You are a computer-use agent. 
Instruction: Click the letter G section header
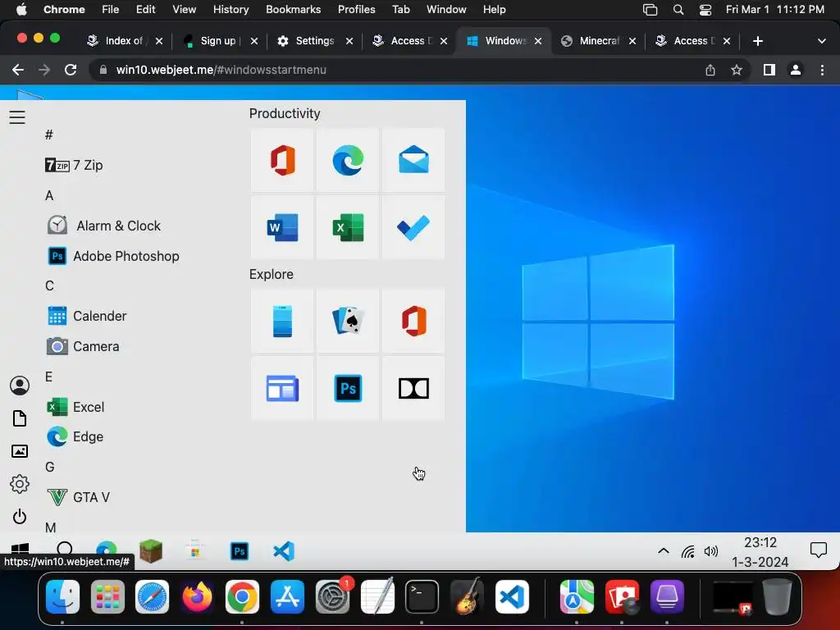(50, 467)
